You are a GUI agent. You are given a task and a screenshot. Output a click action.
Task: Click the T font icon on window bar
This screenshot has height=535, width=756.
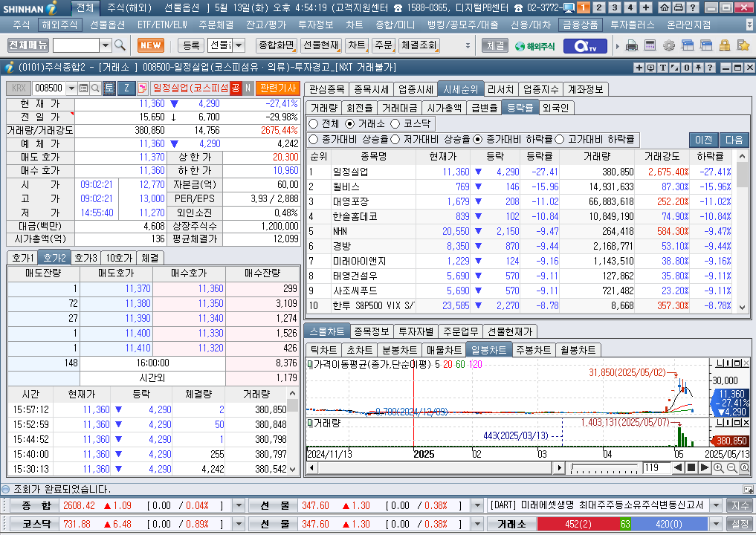663,68
